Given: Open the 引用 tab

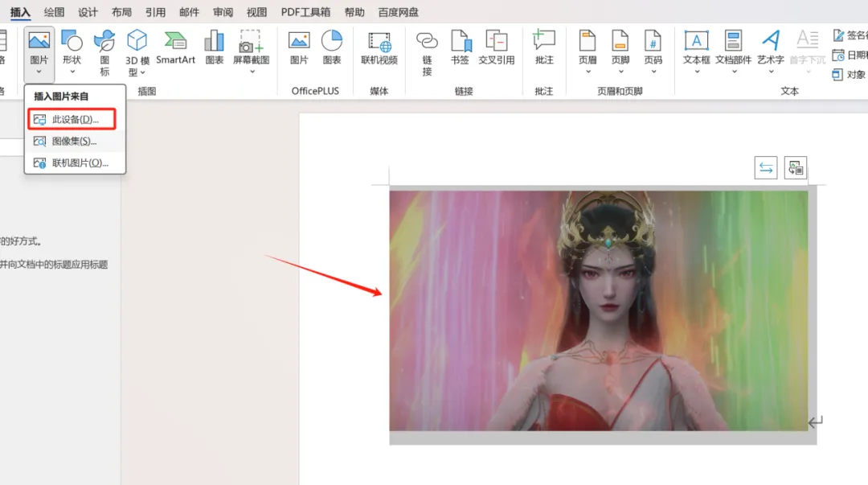Looking at the screenshot, I should click(x=155, y=12).
